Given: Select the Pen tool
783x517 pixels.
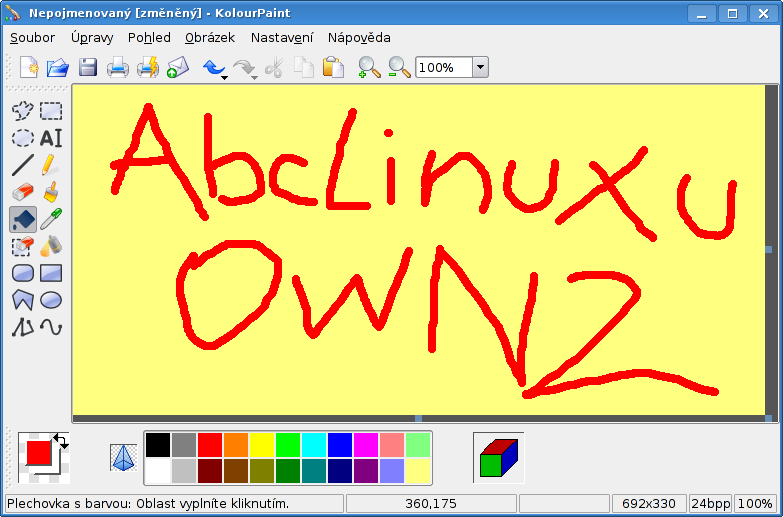Looking at the screenshot, I should click(x=51, y=165).
